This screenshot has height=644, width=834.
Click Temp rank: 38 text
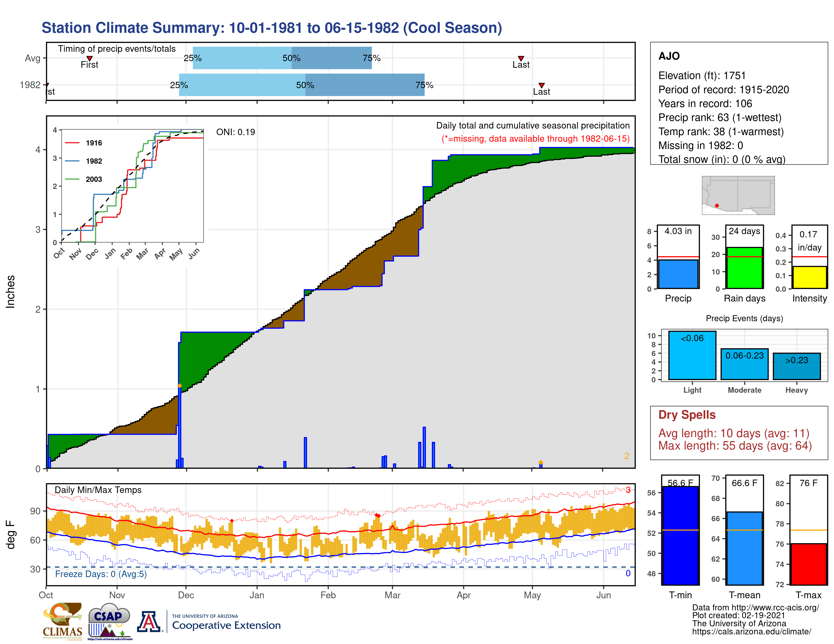pyautogui.click(x=721, y=132)
